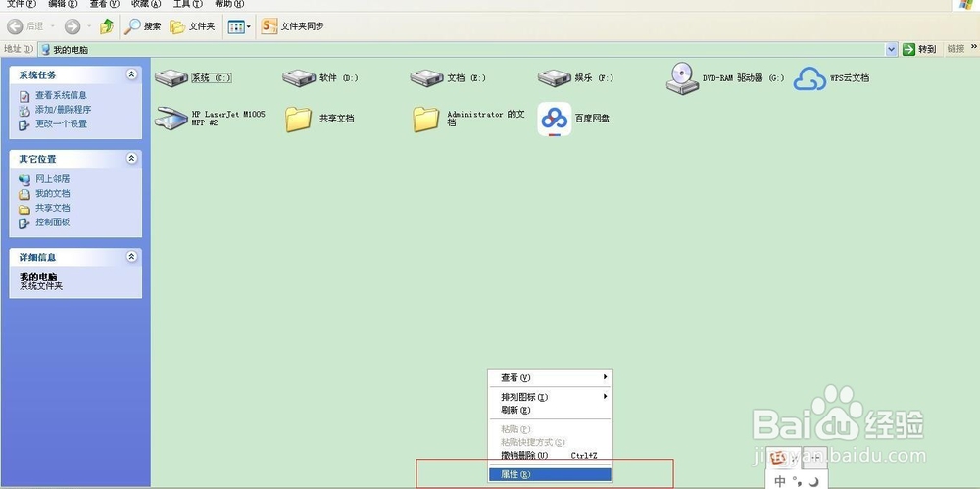The height and width of the screenshot is (489, 980).
Task: Open the Administrator 的文档 folder icon
Action: coord(426,119)
